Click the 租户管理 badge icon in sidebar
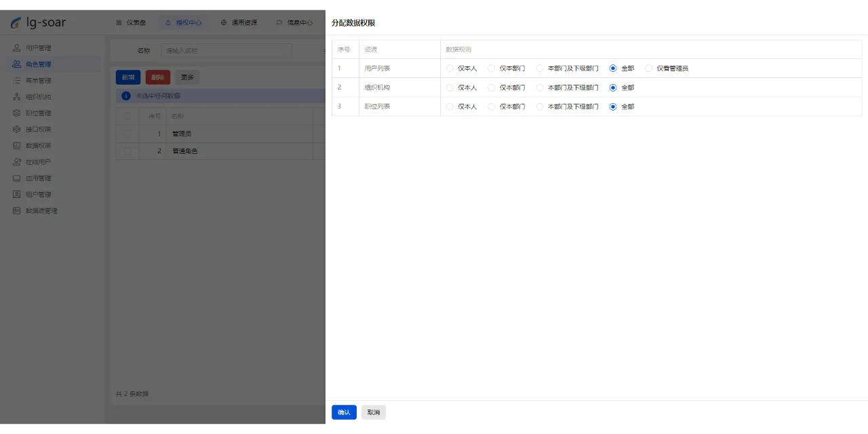This screenshot has width=868, height=434. click(x=17, y=195)
